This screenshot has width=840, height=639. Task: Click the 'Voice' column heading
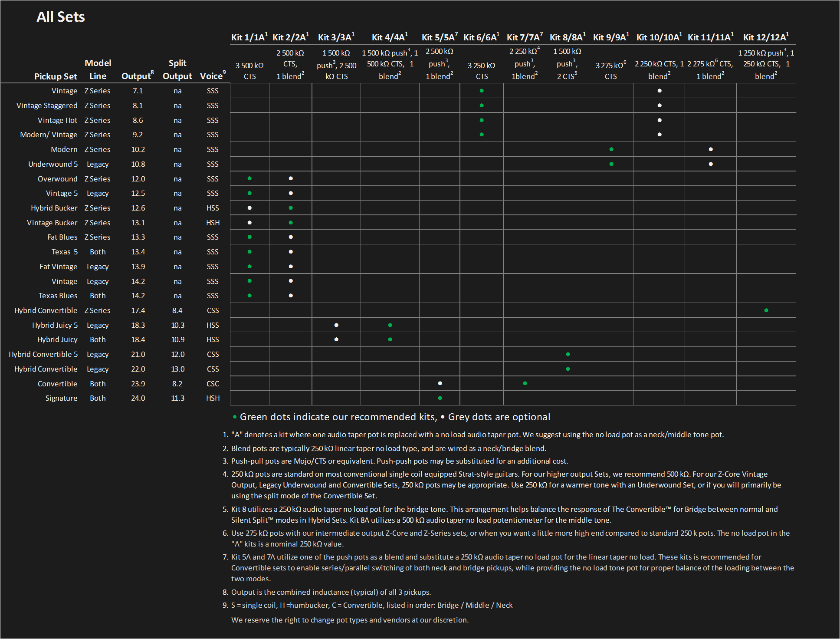(x=213, y=76)
